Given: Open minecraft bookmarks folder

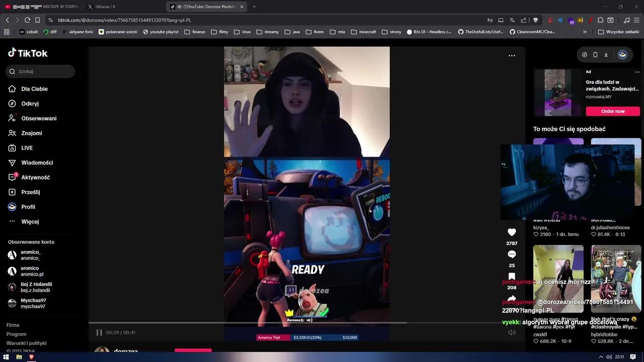Looking at the screenshot, I should click(x=363, y=32).
